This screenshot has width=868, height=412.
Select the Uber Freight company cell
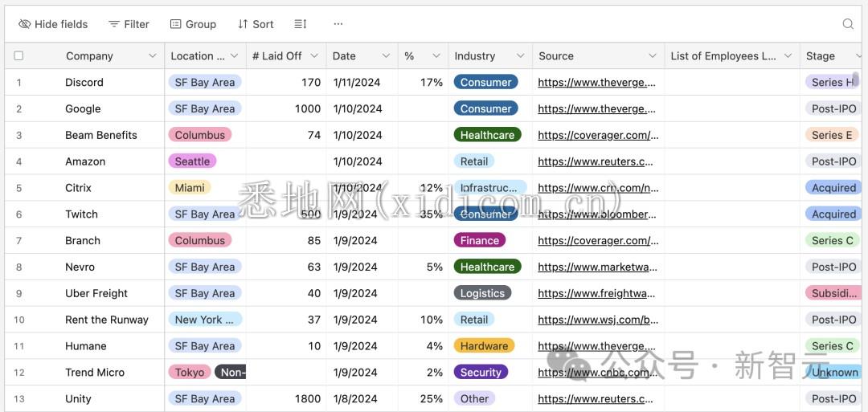[96, 293]
